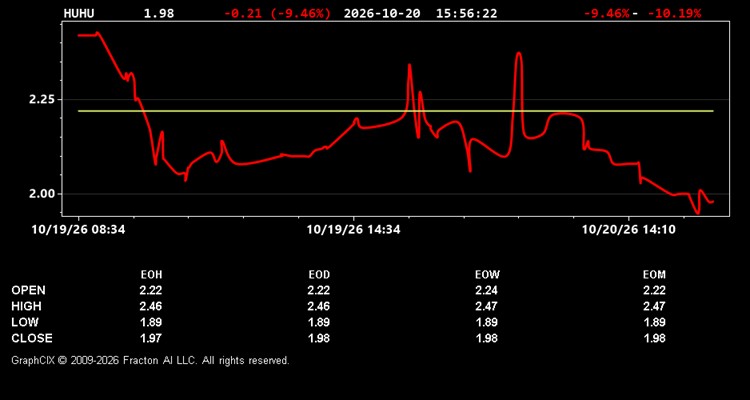Image resolution: width=750 pixels, height=400 pixels.
Task: Click the HUHU ticker symbol
Action: [x=79, y=13]
